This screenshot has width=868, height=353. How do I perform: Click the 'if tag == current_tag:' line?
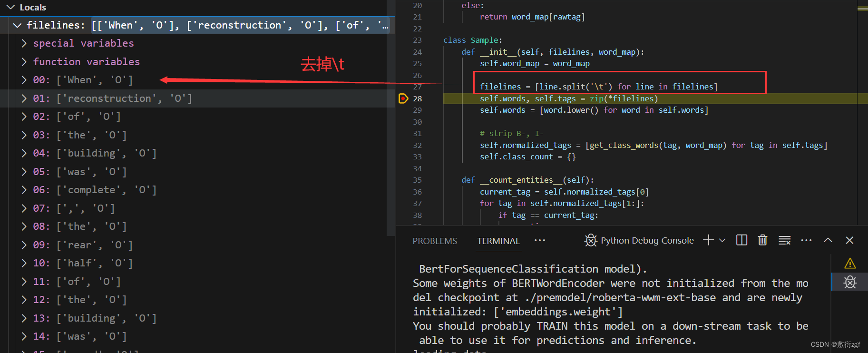point(548,215)
